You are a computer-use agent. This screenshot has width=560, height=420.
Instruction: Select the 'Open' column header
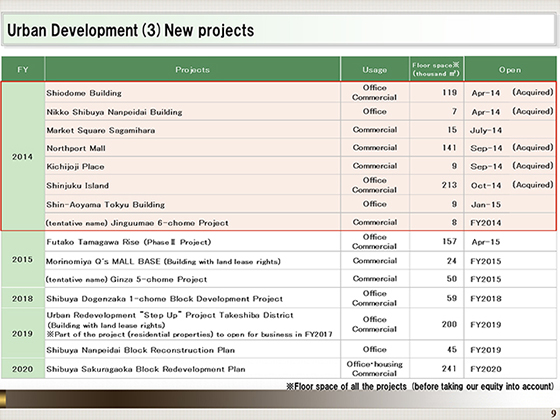(510, 69)
